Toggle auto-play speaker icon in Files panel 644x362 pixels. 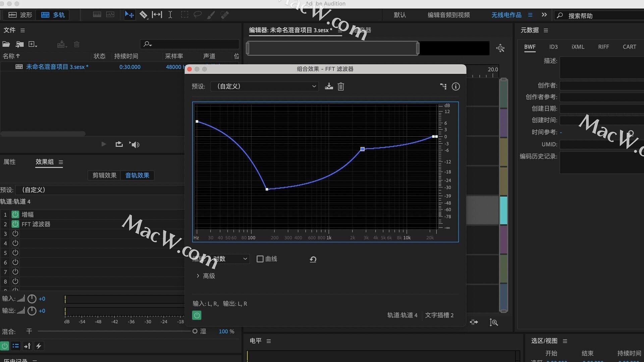click(x=134, y=144)
